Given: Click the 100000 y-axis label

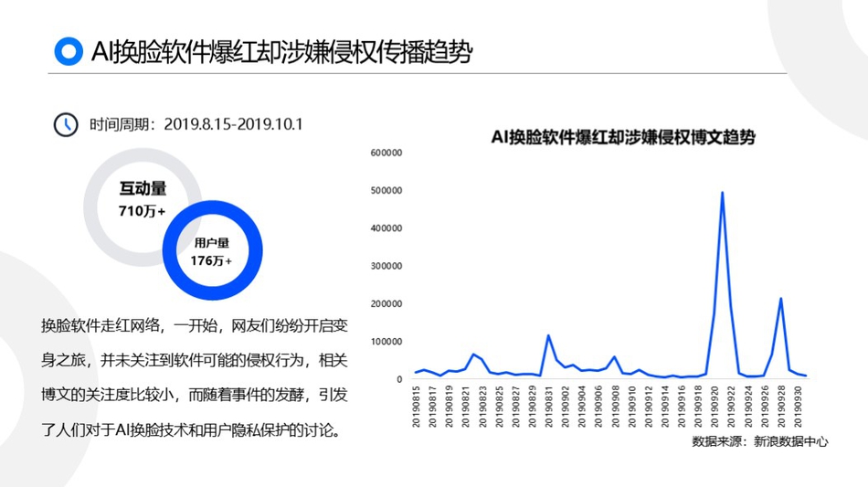Looking at the screenshot, I should (386, 342).
